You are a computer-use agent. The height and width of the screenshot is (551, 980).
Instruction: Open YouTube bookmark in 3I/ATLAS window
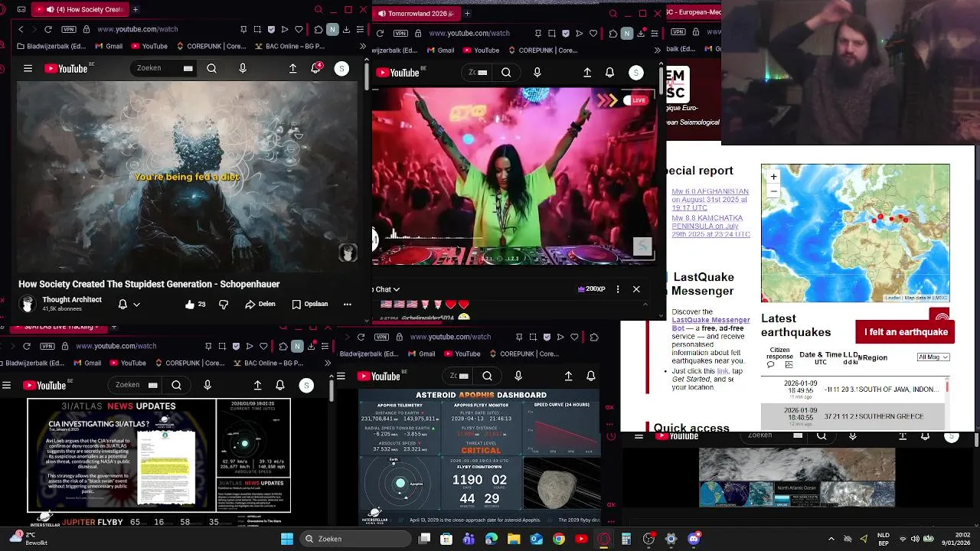127,363
